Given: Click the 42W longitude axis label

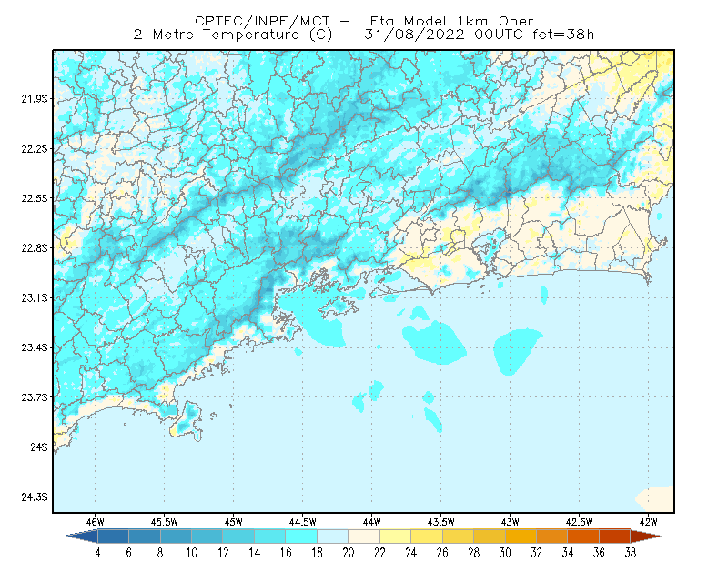Looking at the screenshot, I should pyautogui.click(x=648, y=522).
